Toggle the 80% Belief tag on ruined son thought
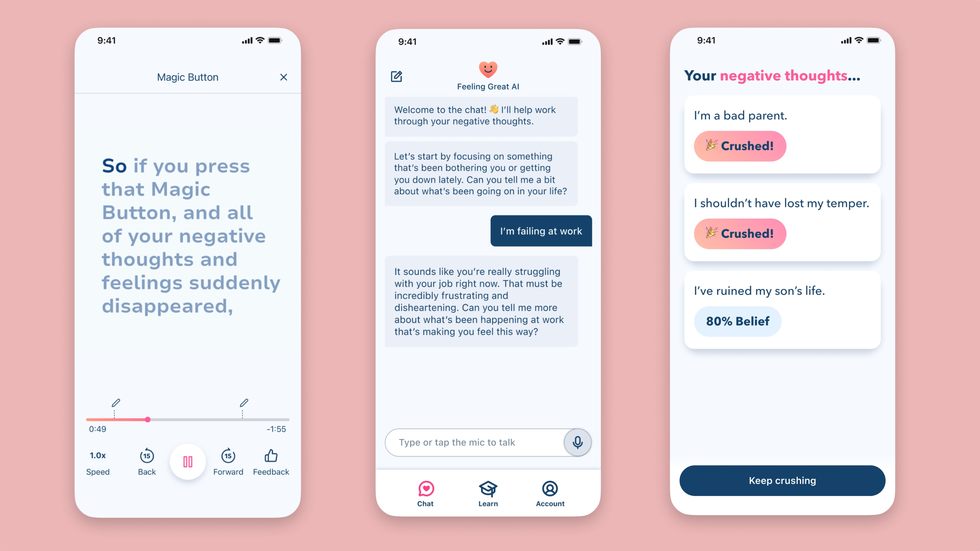This screenshot has width=980, height=551. (735, 321)
